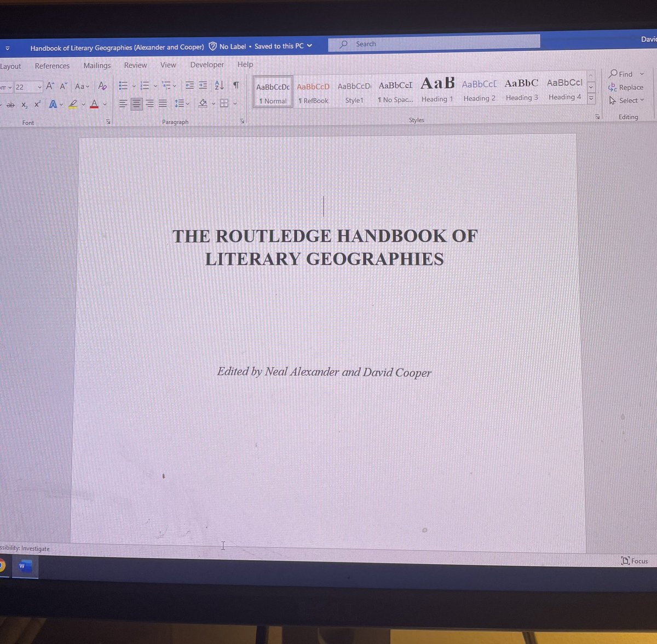Switch to Focus mode in status bar

click(x=635, y=561)
